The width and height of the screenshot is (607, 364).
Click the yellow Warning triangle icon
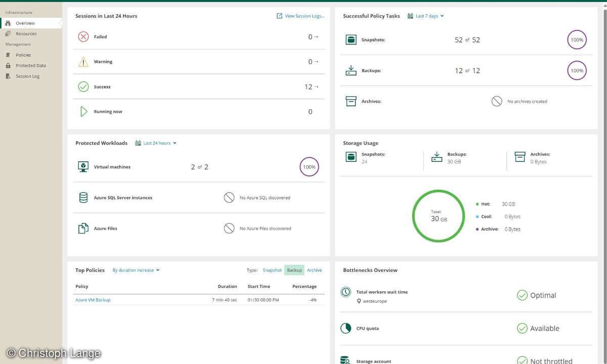pos(83,62)
